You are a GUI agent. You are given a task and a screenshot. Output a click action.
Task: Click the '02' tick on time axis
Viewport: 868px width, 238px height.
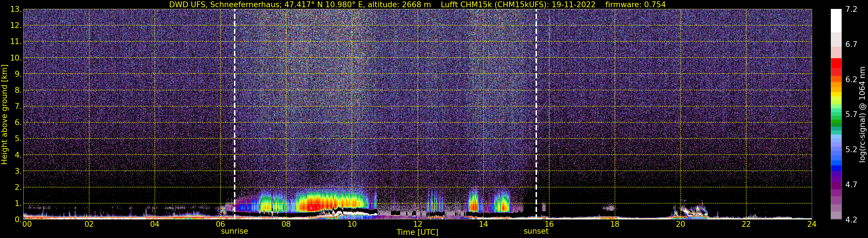click(89, 224)
